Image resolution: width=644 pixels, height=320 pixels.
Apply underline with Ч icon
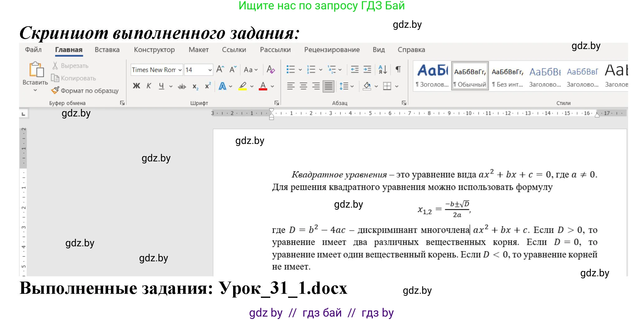[x=161, y=86]
